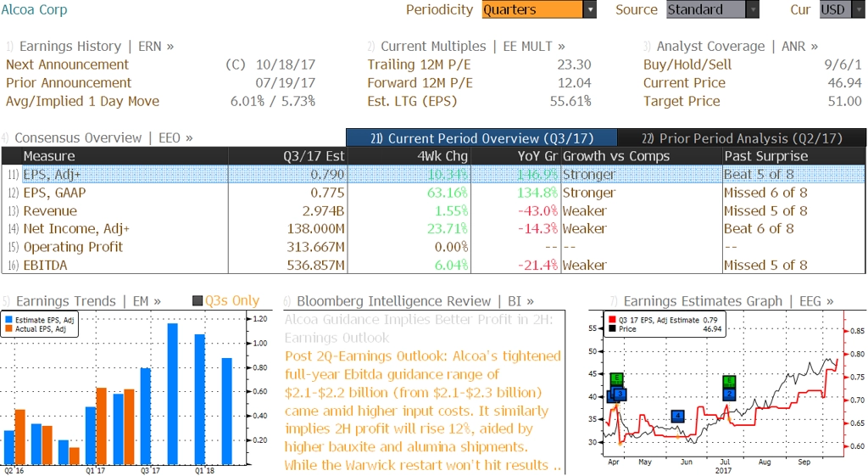Click the Alcoa Guidance headline text

(419, 328)
